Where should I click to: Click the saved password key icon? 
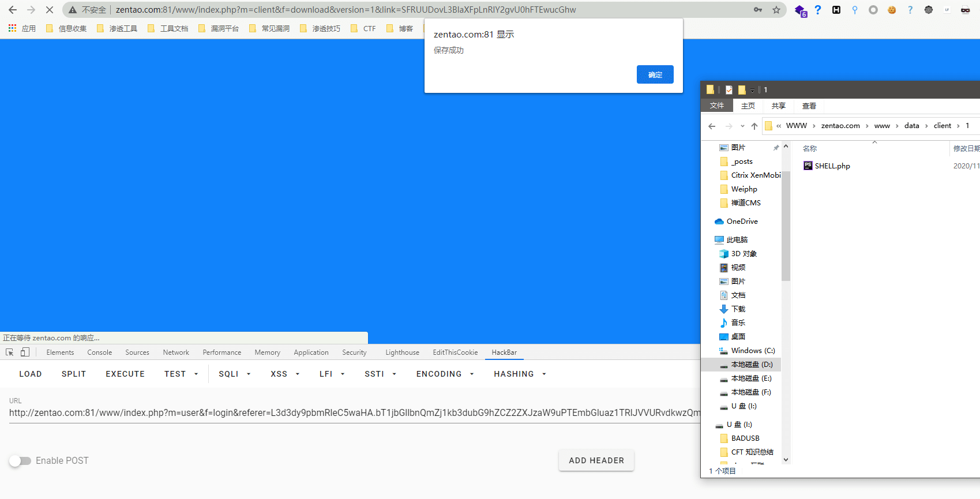tap(758, 10)
